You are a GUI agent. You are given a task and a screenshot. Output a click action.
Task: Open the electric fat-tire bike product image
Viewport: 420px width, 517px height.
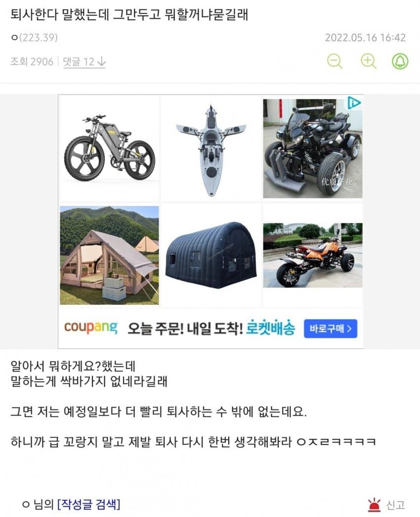coord(109,148)
